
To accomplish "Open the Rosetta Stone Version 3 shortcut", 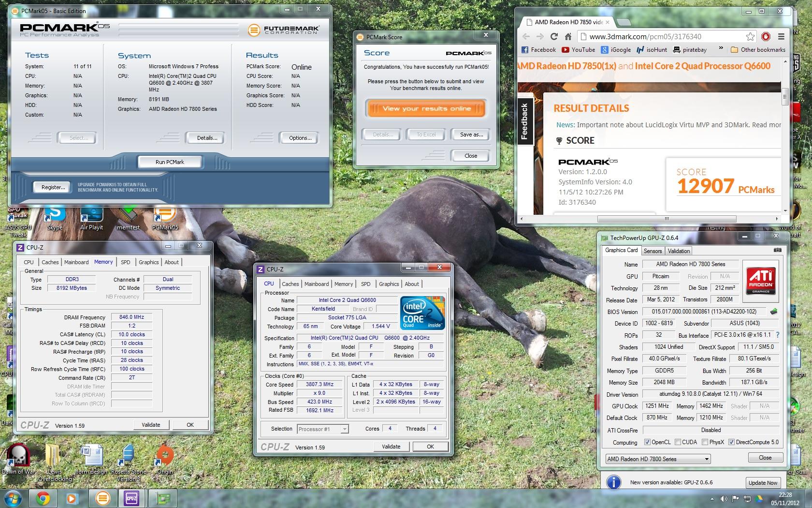I will tap(128, 462).
